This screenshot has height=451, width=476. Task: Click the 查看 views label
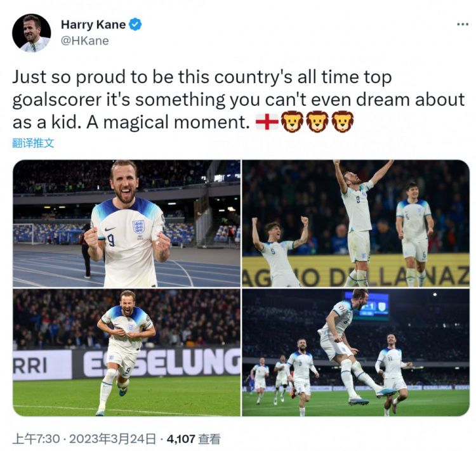(x=209, y=438)
